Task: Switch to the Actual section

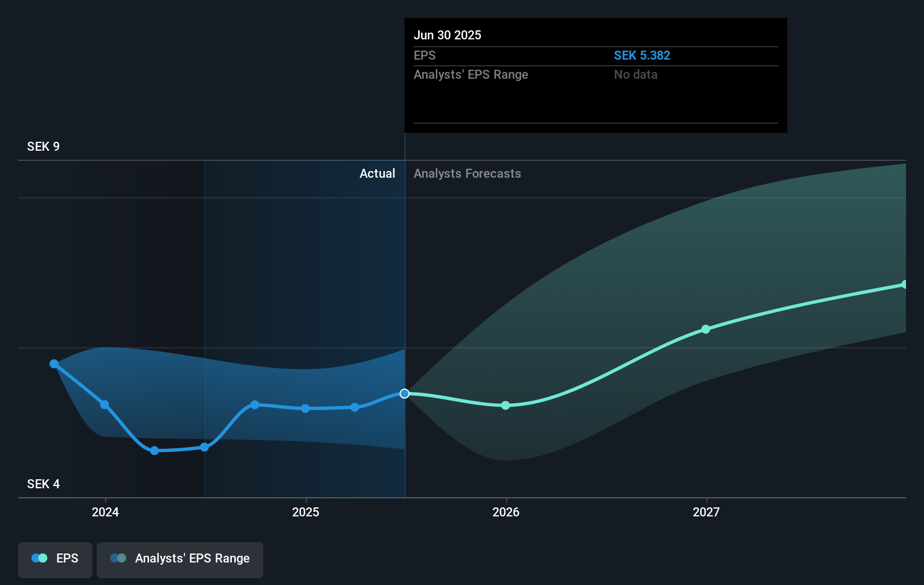Action: pyautogui.click(x=377, y=173)
